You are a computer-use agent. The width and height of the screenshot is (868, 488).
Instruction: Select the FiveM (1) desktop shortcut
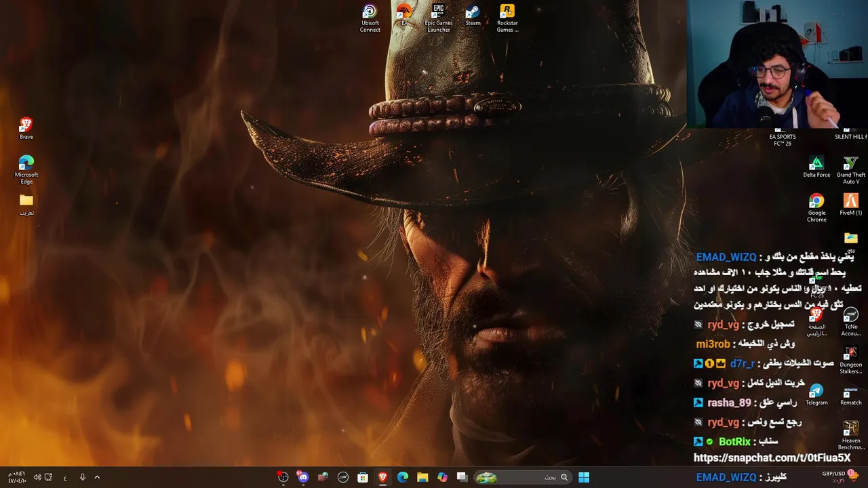(x=850, y=205)
